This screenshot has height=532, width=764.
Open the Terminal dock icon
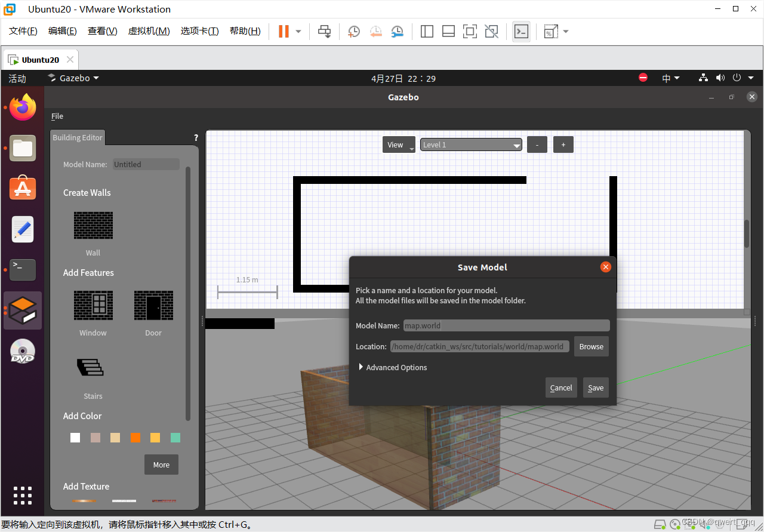point(23,270)
